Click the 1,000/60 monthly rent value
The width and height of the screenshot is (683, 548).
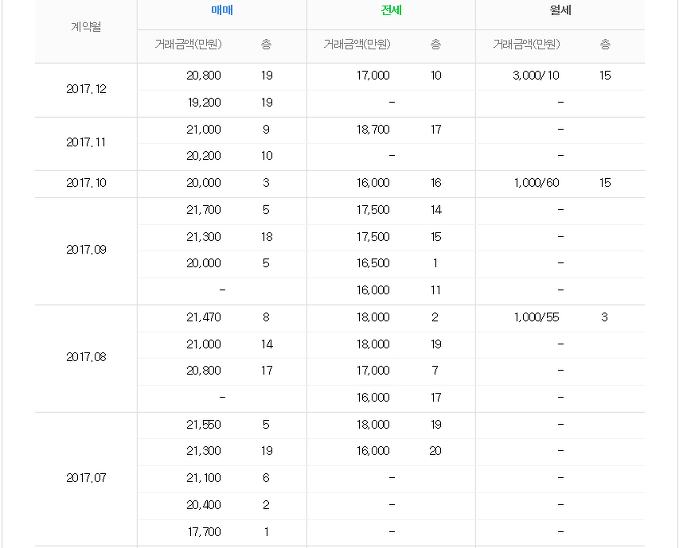click(537, 183)
